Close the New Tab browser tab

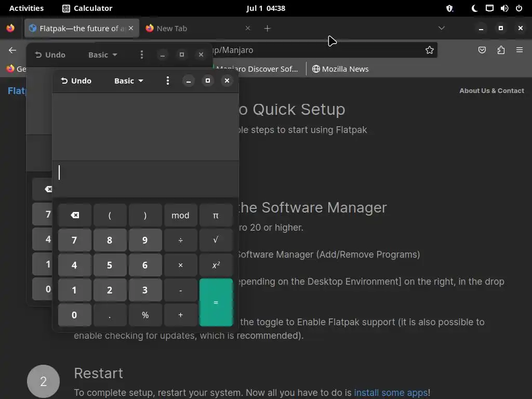pos(248,28)
